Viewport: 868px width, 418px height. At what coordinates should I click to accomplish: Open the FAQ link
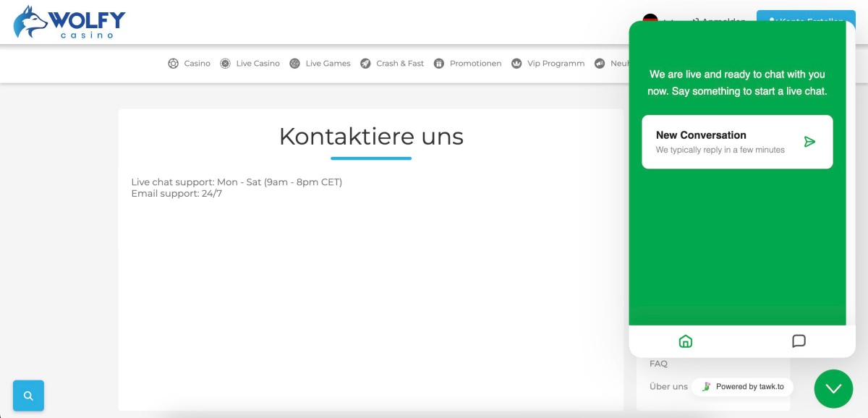pos(658,364)
